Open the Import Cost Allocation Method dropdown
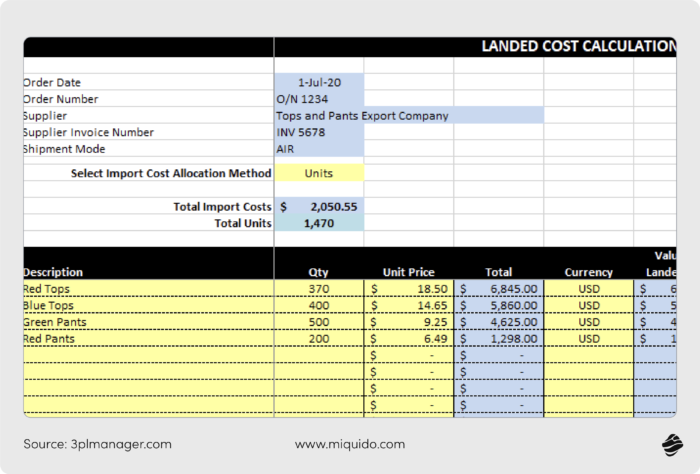Viewport: 700px width, 474px height. pyautogui.click(x=318, y=173)
